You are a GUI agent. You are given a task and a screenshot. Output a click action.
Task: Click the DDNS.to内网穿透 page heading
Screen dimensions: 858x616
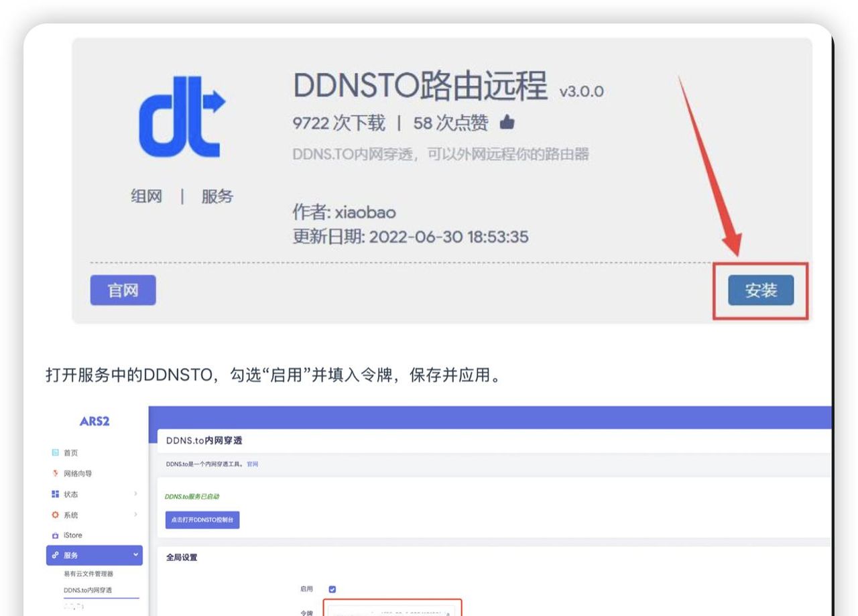[204, 440]
